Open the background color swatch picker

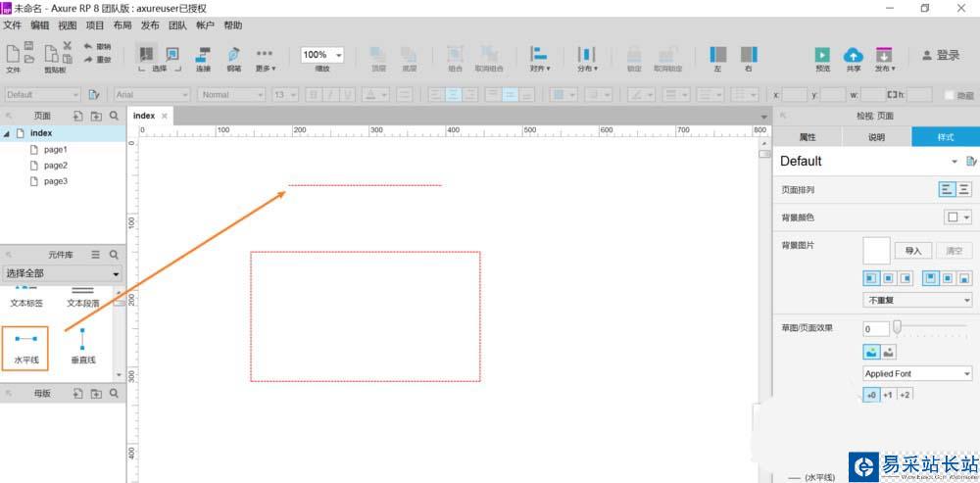tap(957, 217)
